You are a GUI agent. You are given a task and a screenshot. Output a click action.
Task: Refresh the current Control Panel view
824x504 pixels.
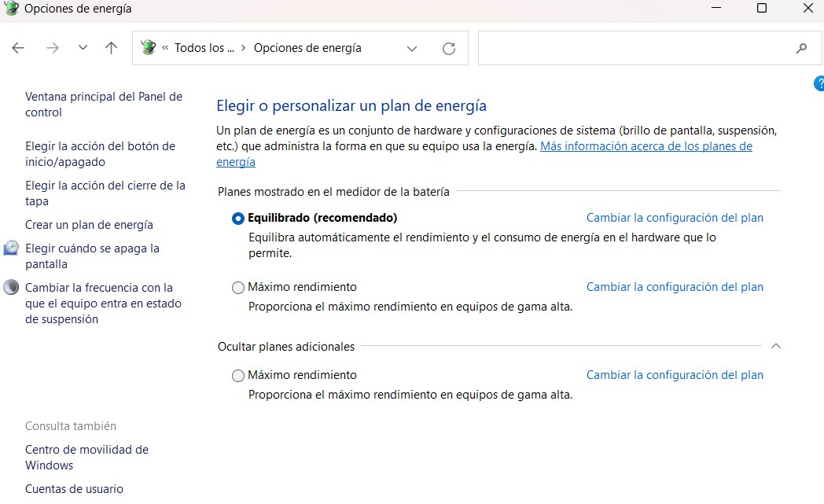point(448,48)
